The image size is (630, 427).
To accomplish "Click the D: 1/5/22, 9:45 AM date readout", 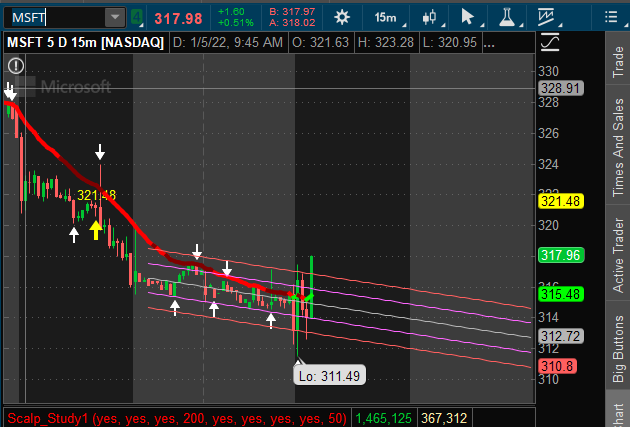I will [228, 42].
